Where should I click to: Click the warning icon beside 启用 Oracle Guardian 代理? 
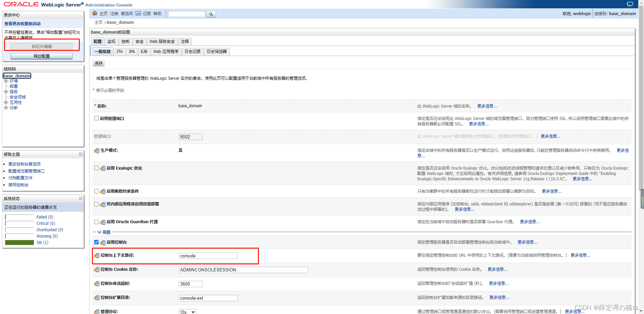pyautogui.click(x=103, y=222)
